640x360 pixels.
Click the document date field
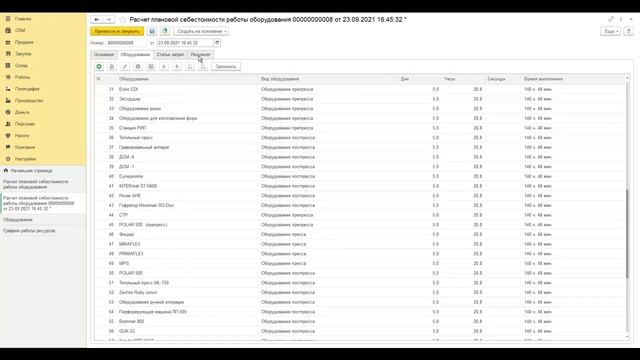click(185, 42)
